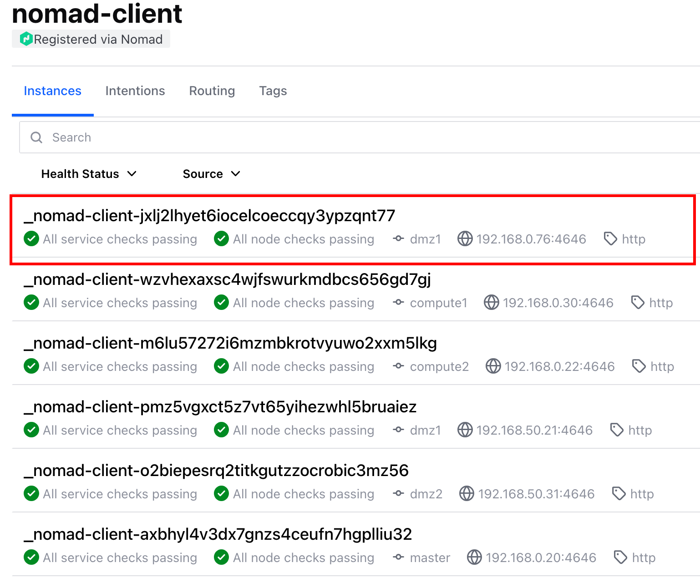Click service checks checkmark in the compute1 row
Screen dimensions: 700x588
(31, 303)
